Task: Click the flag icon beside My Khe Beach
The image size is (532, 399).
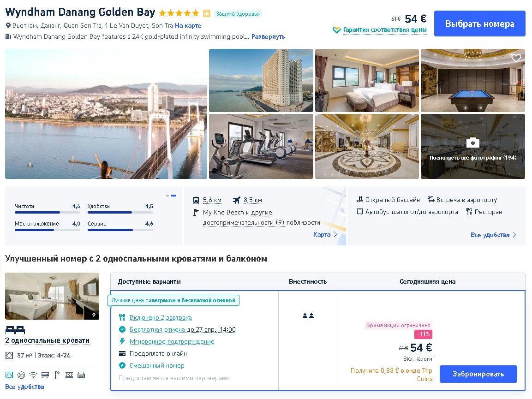Action: pos(196,212)
